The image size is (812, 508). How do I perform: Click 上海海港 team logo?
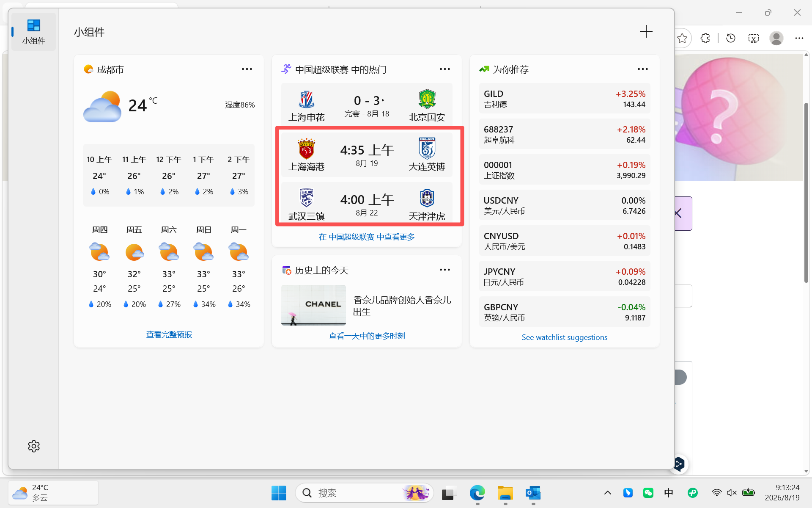coord(307,149)
